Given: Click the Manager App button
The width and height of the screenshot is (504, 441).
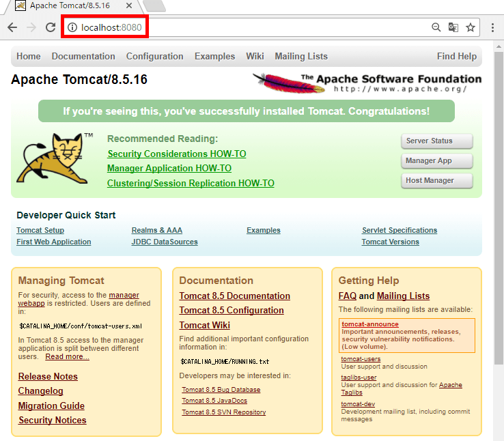Looking at the screenshot, I should (437, 161).
